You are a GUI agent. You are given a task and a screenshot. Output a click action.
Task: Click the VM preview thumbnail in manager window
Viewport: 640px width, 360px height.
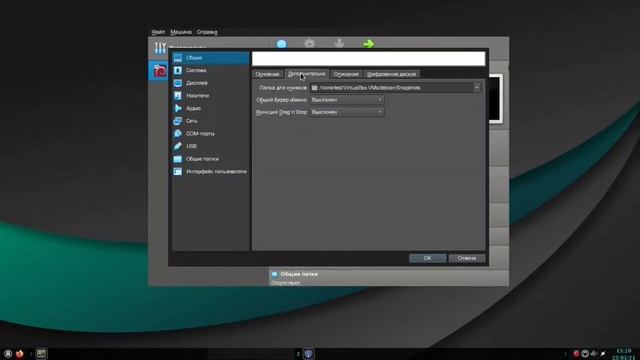tap(496, 98)
